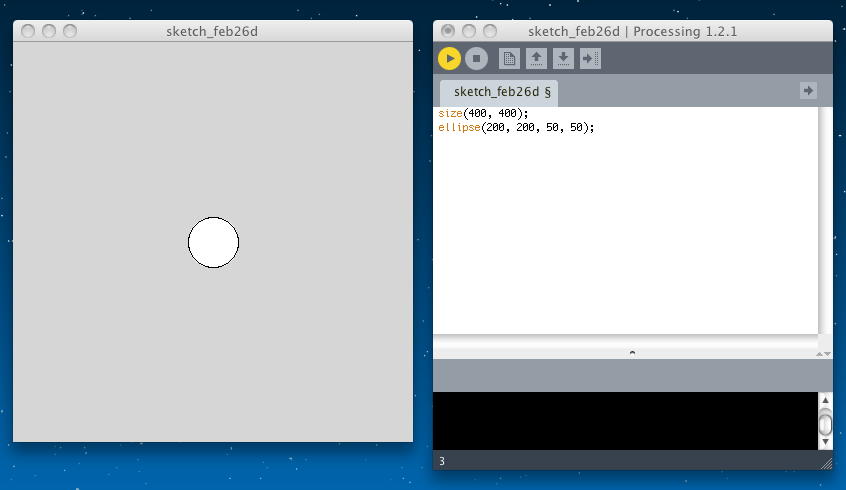Click the white circle in the sketch window
This screenshot has width=846, height=490.
pos(213,242)
